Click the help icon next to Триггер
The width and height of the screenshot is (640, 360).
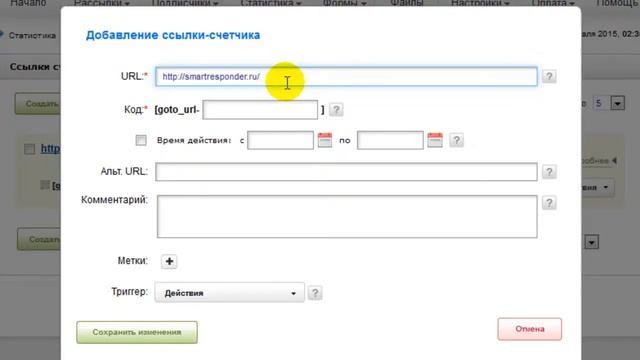tap(315, 293)
